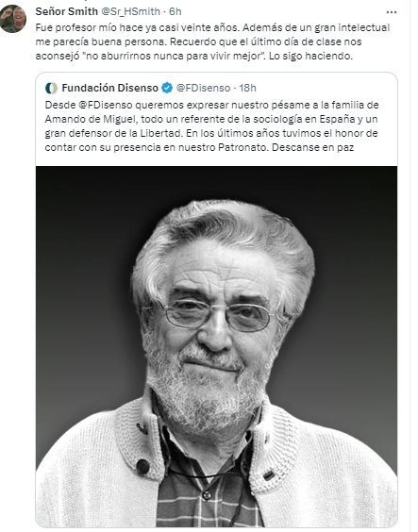Viewport: 418px width, 532px height.
Task: Open the Fundación Disenso account name
Action: [110, 89]
